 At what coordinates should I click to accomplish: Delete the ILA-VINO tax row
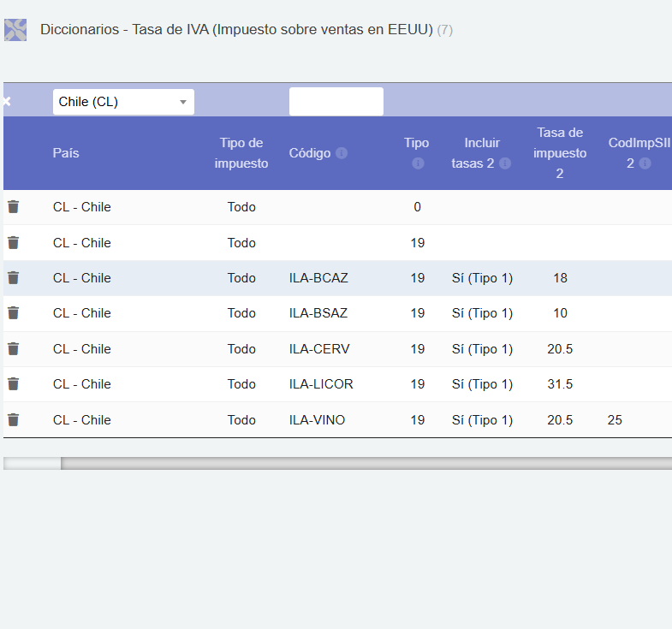point(13,420)
